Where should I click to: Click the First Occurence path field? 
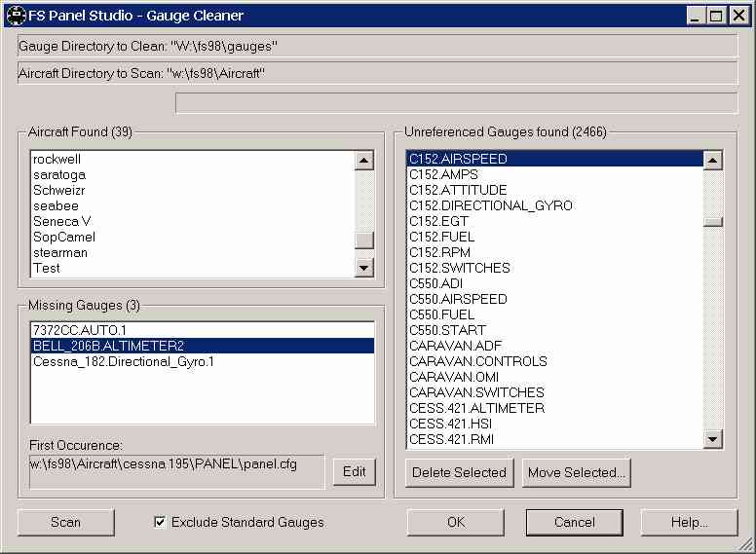[176, 472]
